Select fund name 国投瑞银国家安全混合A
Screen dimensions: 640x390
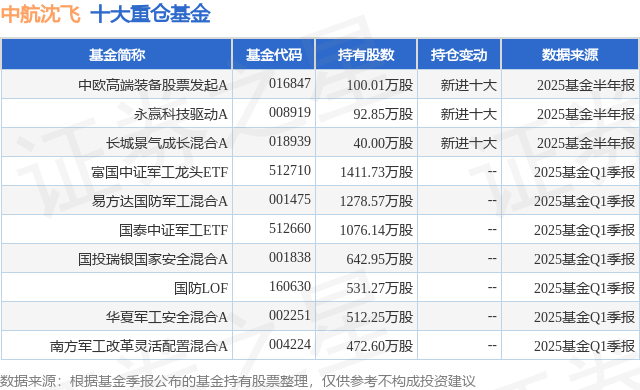pos(153,259)
